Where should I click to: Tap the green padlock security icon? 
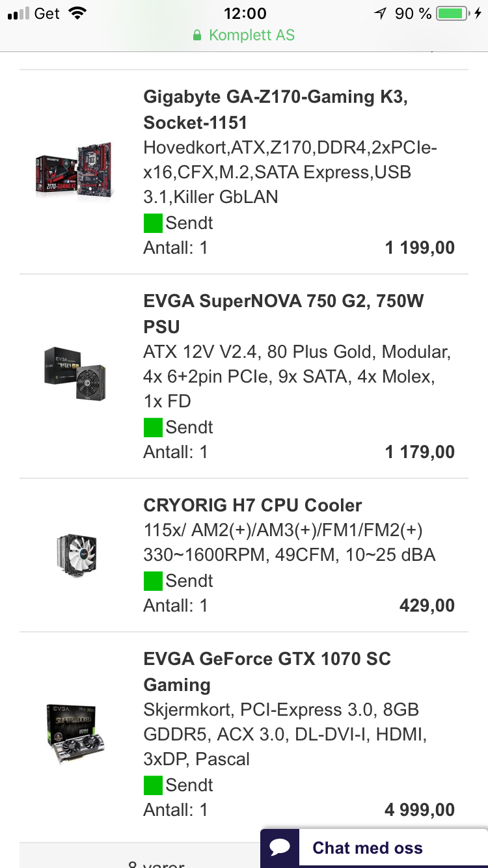pos(197,36)
